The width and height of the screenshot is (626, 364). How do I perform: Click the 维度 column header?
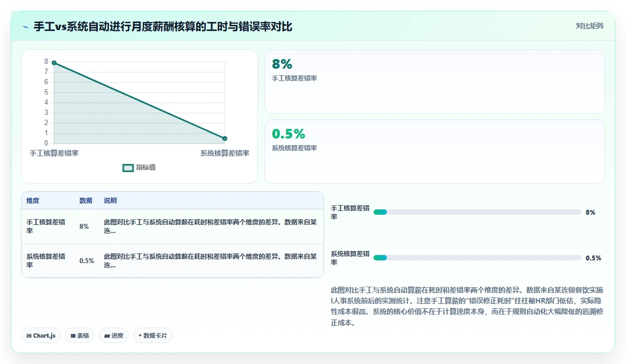tap(33, 201)
